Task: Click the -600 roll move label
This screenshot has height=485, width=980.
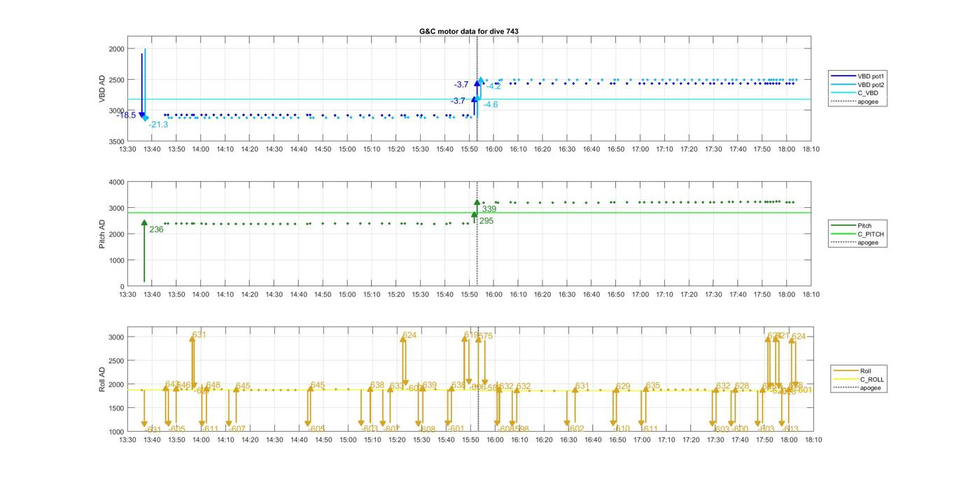Action: click(739, 429)
